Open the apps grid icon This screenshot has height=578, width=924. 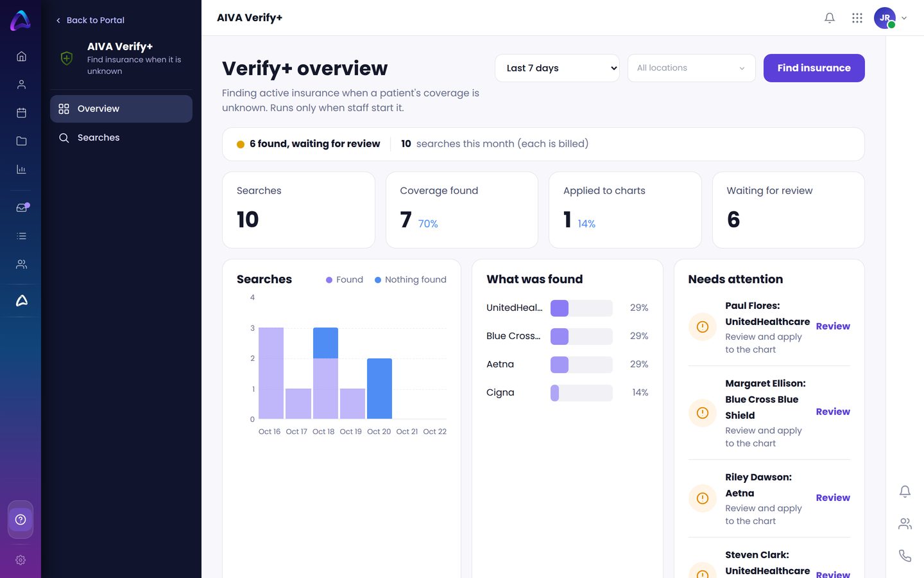[857, 18]
